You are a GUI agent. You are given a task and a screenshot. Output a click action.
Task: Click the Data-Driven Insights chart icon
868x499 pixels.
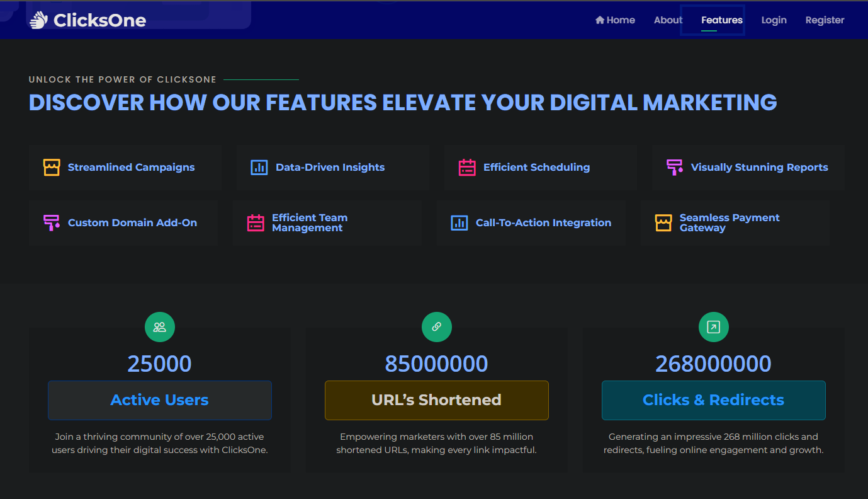coord(259,168)
